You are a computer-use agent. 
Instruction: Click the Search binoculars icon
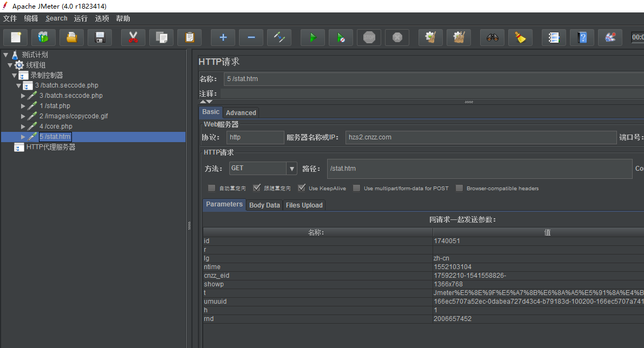pyautogui.click(x=492, y=37)
